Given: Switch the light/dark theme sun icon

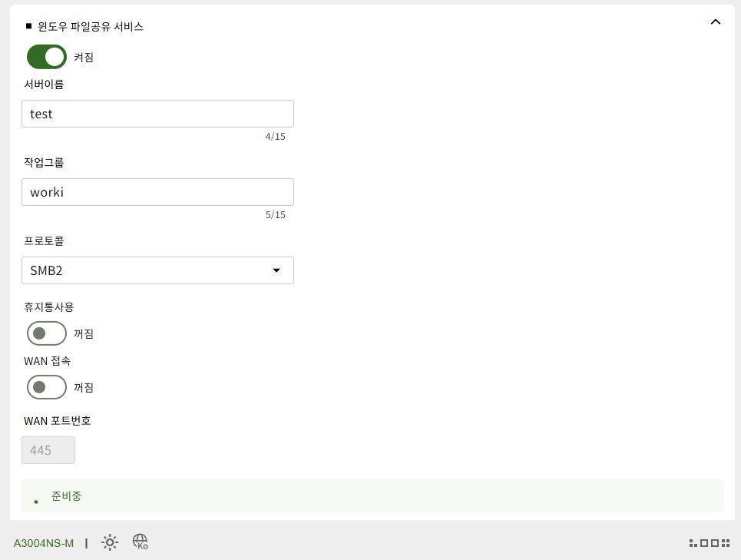Looking at the screenshot, I should [110, 542].
